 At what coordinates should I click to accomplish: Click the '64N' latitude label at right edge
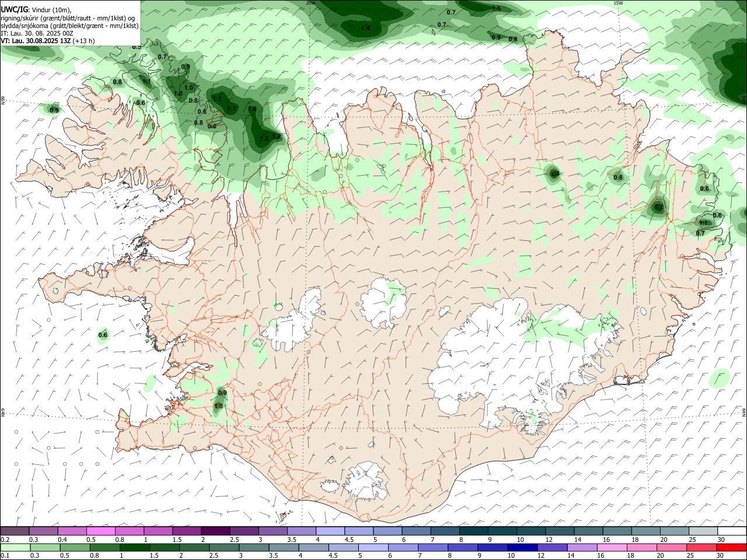point(744,412)
